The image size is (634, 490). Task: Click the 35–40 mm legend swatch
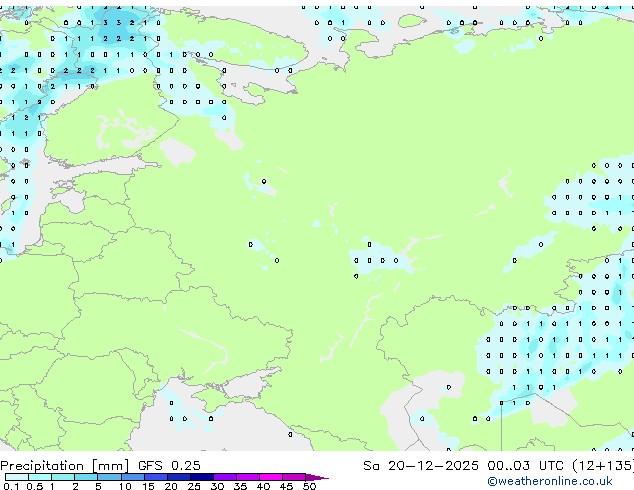[247, 477]
